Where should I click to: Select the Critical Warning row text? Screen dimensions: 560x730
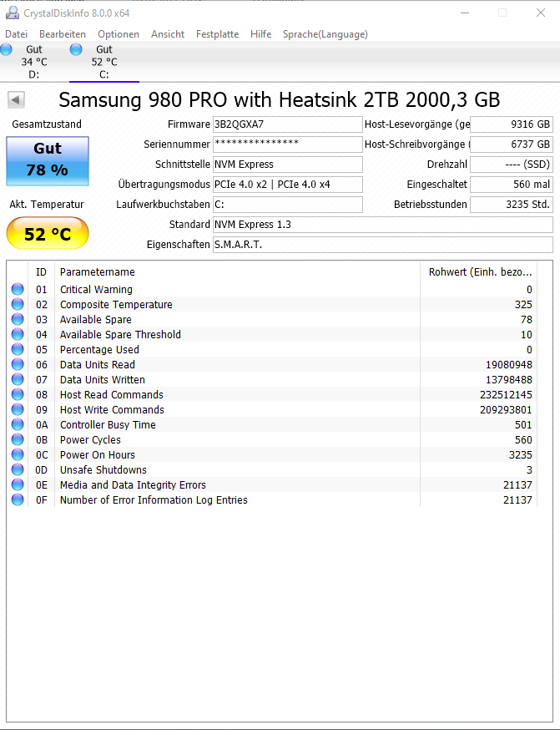[96, 289]
